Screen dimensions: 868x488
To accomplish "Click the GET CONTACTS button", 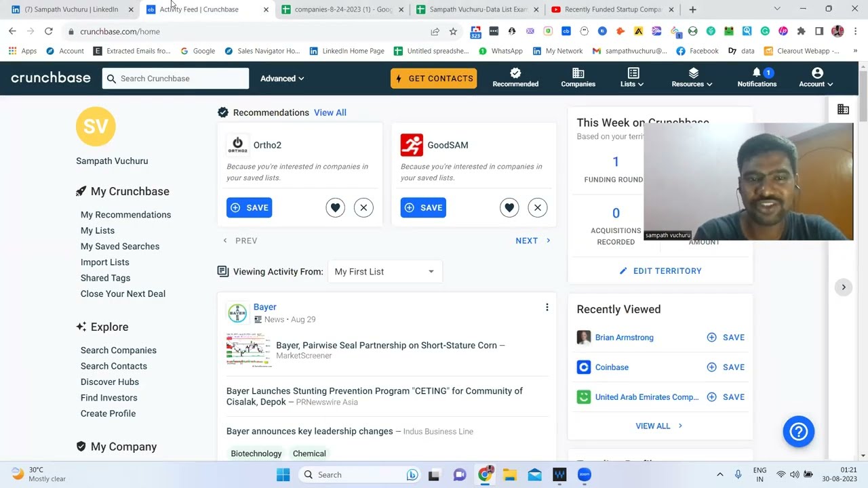I will (x=433, y=79).
